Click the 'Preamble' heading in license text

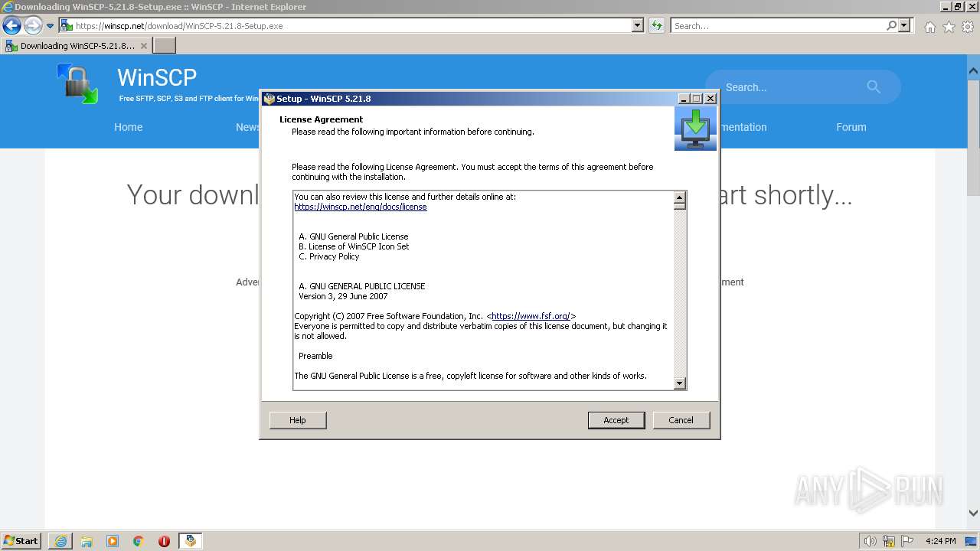pos(315,356)
